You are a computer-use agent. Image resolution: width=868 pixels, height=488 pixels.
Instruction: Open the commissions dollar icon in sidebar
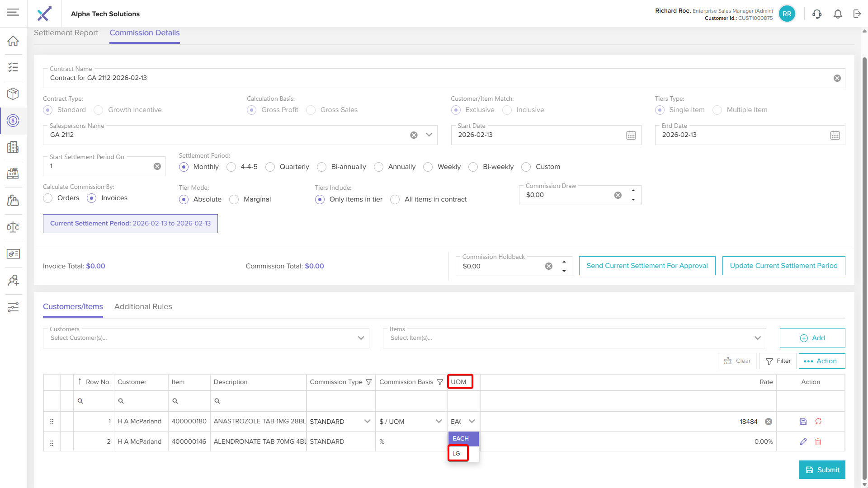[x=13, y=121]
